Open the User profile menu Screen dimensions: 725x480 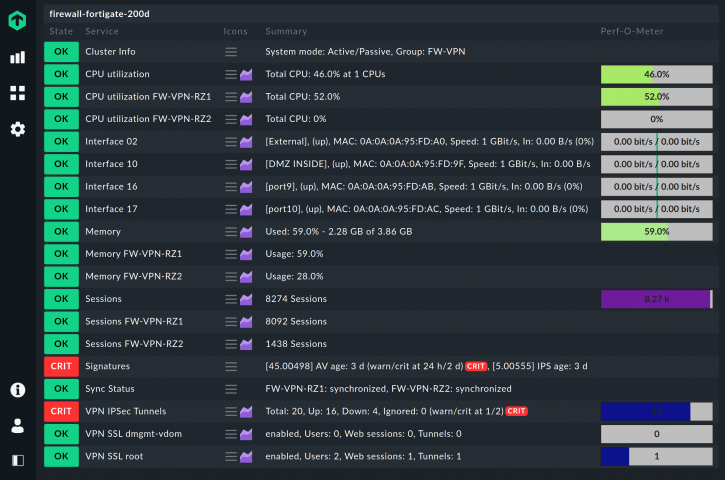pos(17,425)
